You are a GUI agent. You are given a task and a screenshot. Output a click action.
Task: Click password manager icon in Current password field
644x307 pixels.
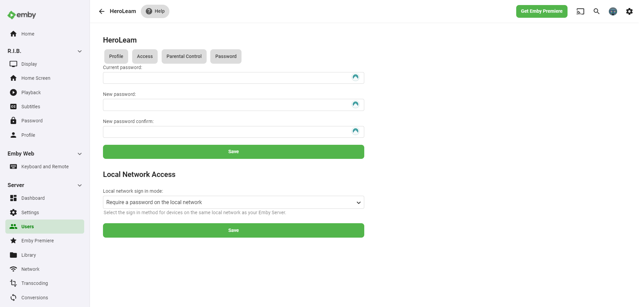356,77
